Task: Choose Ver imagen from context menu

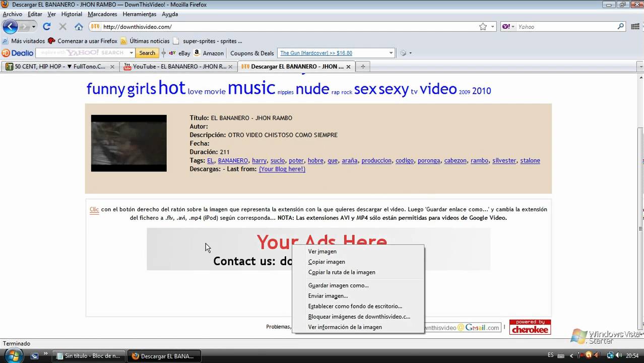Action: coord(358,252)
